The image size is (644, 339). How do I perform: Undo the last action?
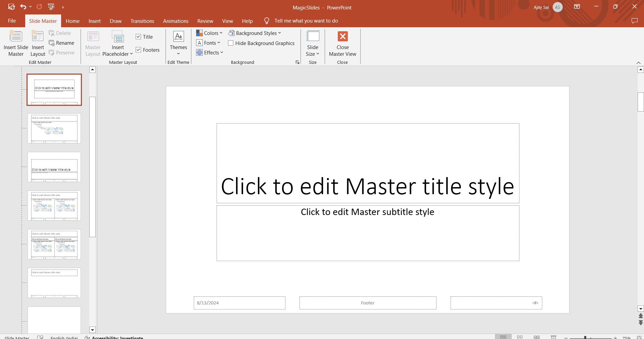(x=23, y=7)
